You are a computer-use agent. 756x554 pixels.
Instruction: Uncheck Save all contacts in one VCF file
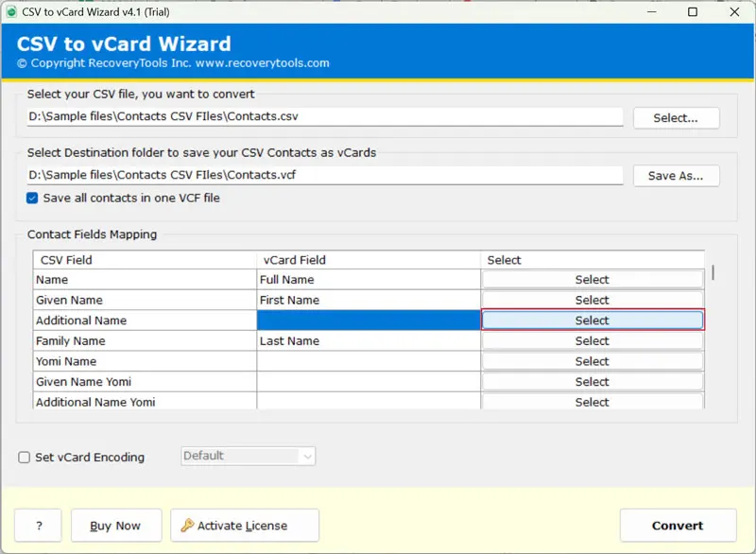pos(33,198)
